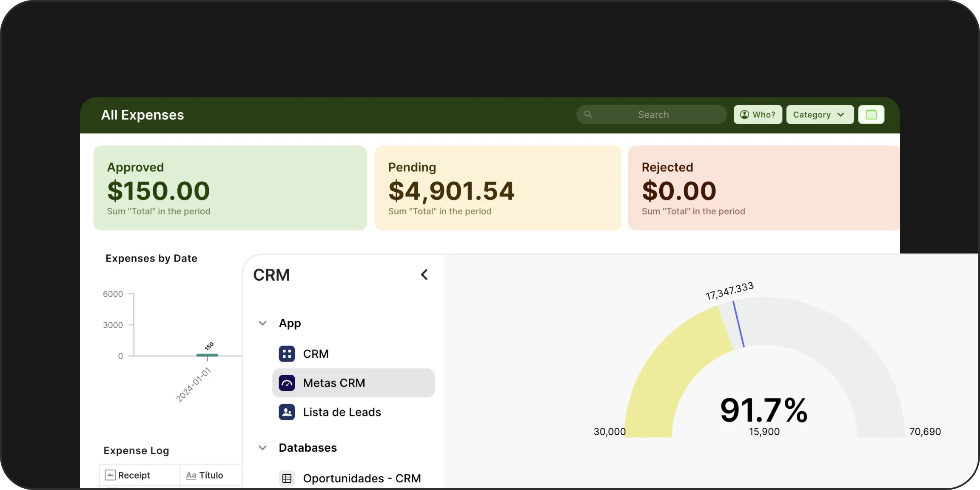The height and width of the screenshot is (490, 980).
Task: Click the Aa icon beside Título
Action: click(191, 475)
